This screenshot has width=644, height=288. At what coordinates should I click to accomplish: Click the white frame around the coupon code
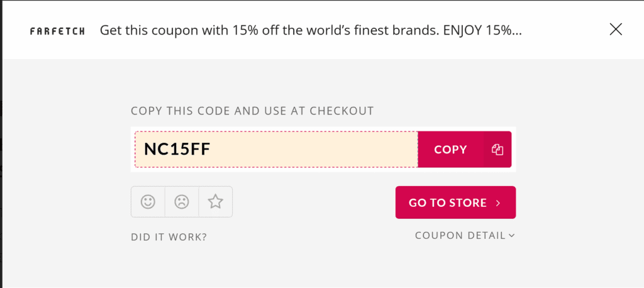point(323,129)
